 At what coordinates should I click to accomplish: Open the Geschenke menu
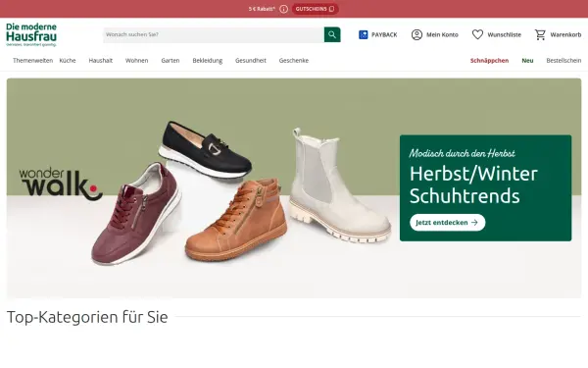pos(294,61)
